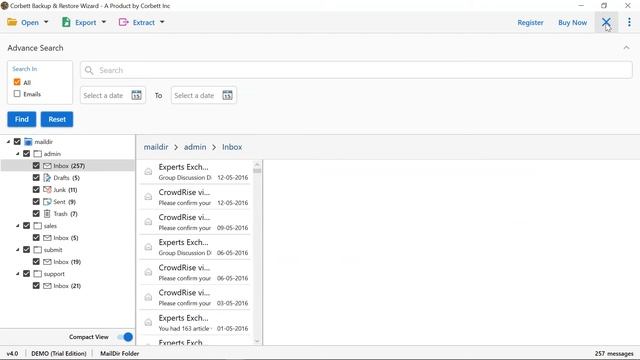
Task: Open the three-dot more options menu
Action: pyautogui.click(x=629, y=22)
